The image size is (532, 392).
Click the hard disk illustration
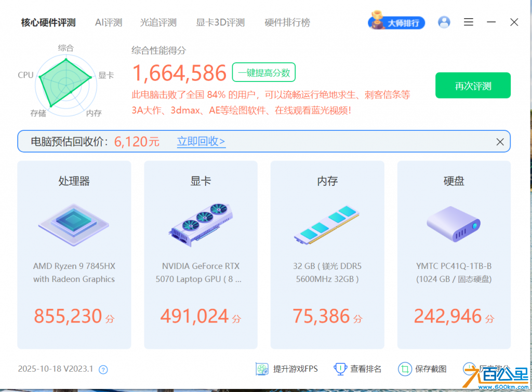click(x=453, y=224)
